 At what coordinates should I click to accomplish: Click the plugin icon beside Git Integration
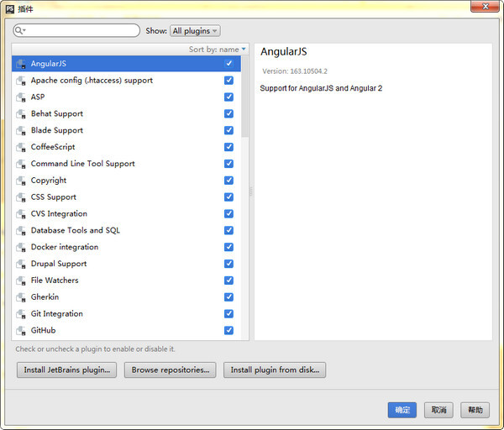(21, 315)
